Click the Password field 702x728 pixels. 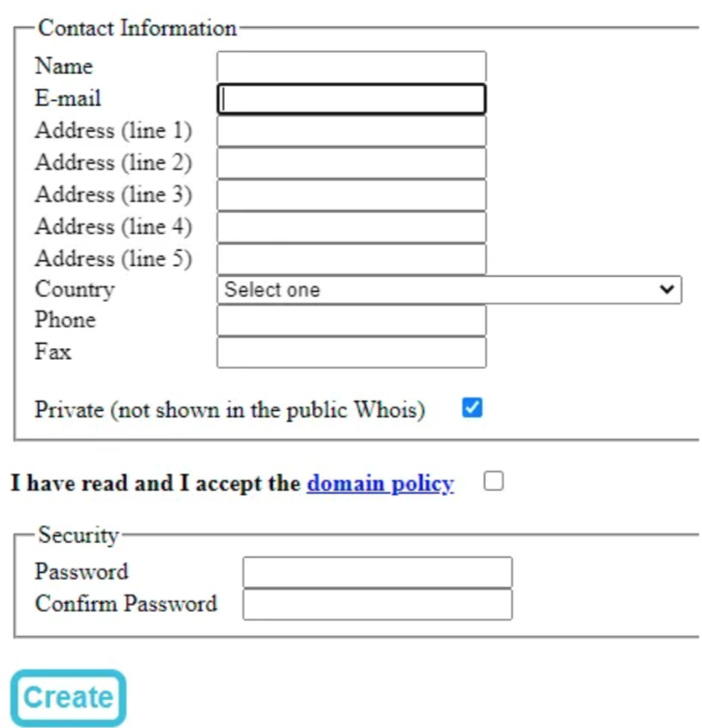tap(377, 572)
